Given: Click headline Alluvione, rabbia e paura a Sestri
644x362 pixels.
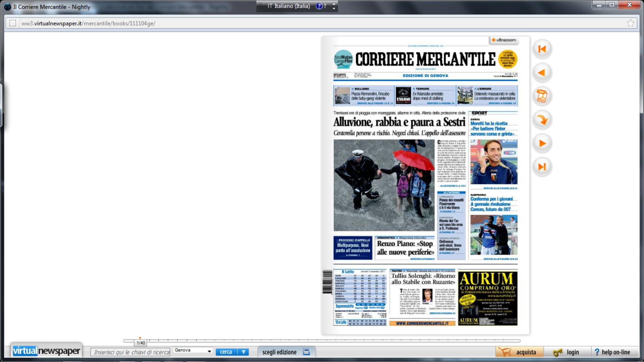Looking at the screenshot, I should 399,122.
